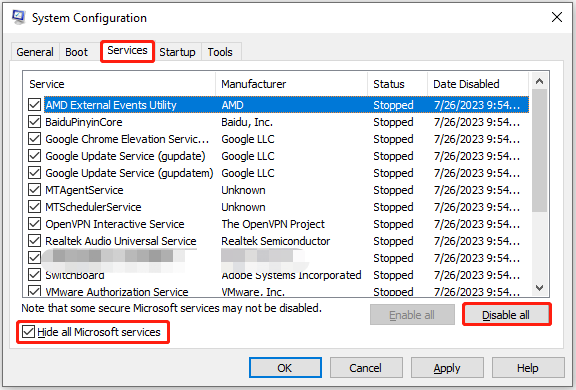
Task: Toggle Hide all Microsoft services checkbox
Action: [28, 332]
